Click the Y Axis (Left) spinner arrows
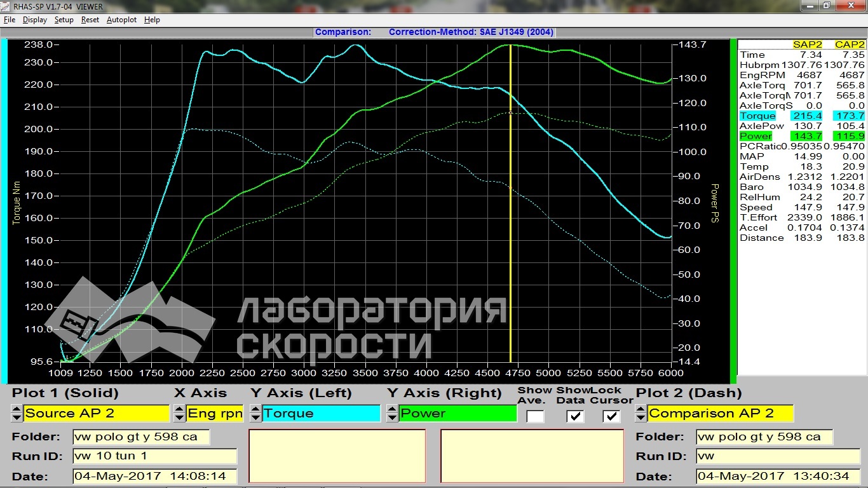Screen dimensions: 868x488 tap(255, 414)
